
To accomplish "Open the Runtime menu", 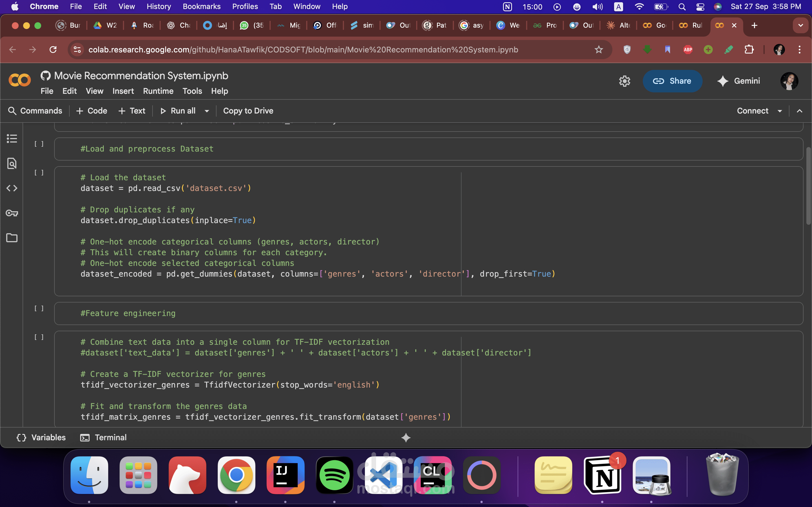I will tap(158, 91).
